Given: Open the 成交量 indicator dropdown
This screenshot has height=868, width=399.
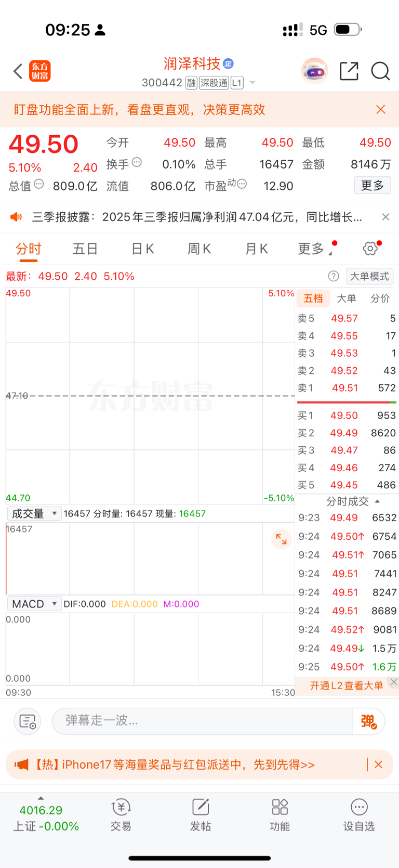Looking at the screenshot, I should coord(34,514).
